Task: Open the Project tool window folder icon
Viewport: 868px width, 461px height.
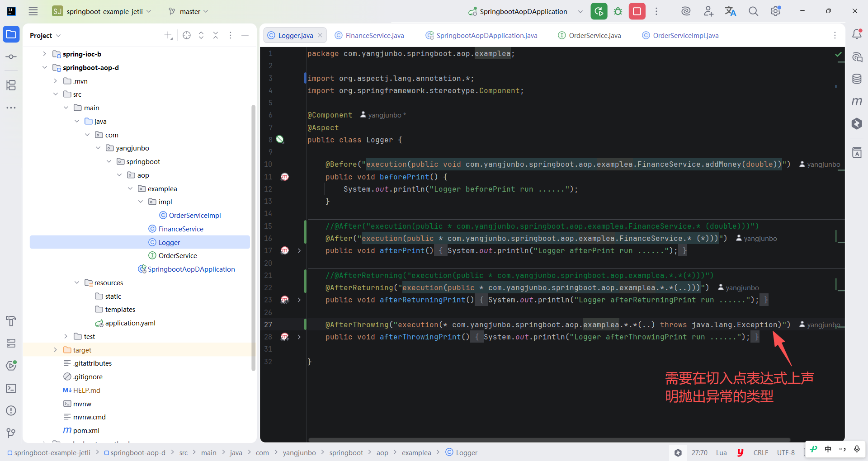Action: (11, 34)
